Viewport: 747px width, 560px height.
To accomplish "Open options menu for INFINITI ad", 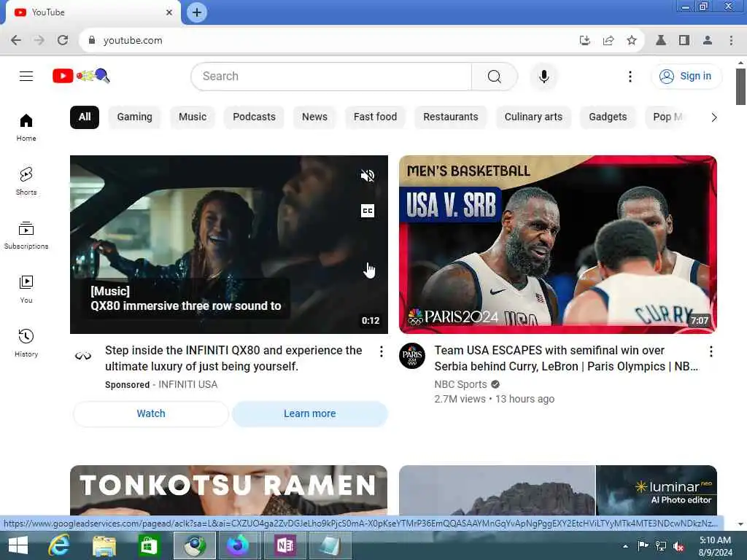I will pyautogui.click(x=381, y=351).
